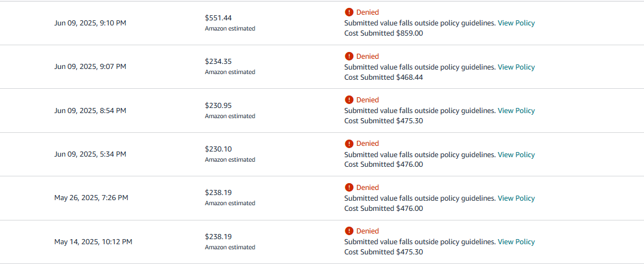Image resolution: width=644 pixels, height=264 pixels.
Task: Click Denied icon in 5:34 PM row
Action: tap(349, 144)
